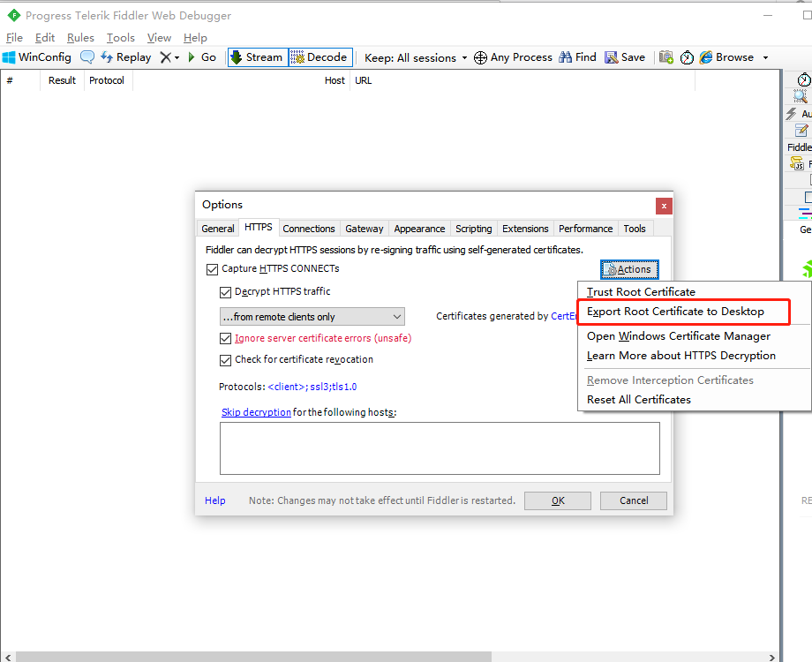Click the Browse Internet Explorer icon
This screenshot has height=662, width=812.
706,57
